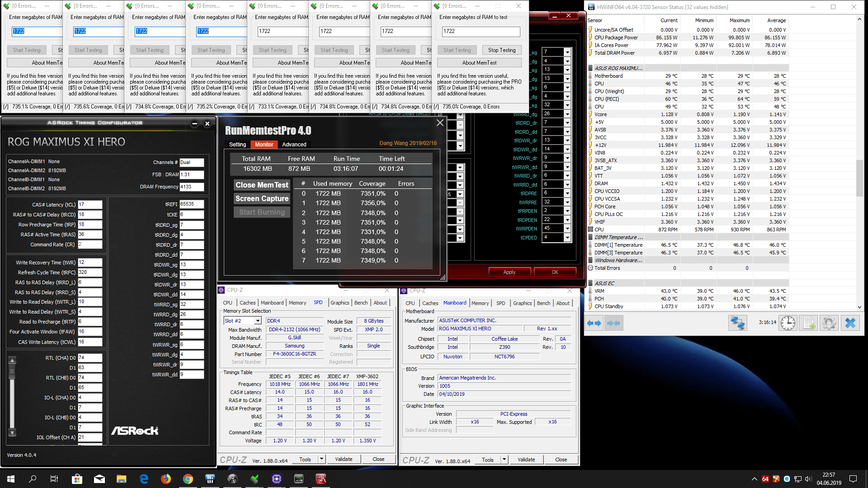Click ASRock Timing Configurator scroll-down arrow

click(12, 432)
